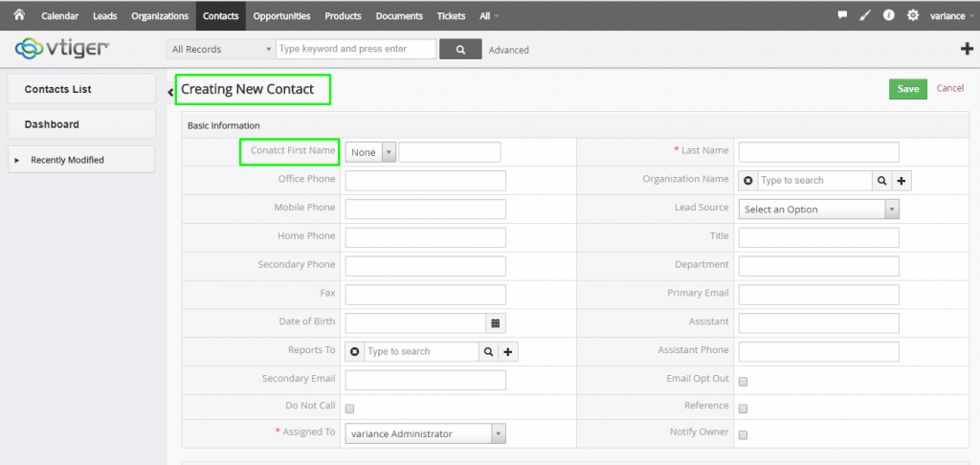Open the chat comments icon
Viewport: 980px width, 465px height.
click(x=842, y=15)
